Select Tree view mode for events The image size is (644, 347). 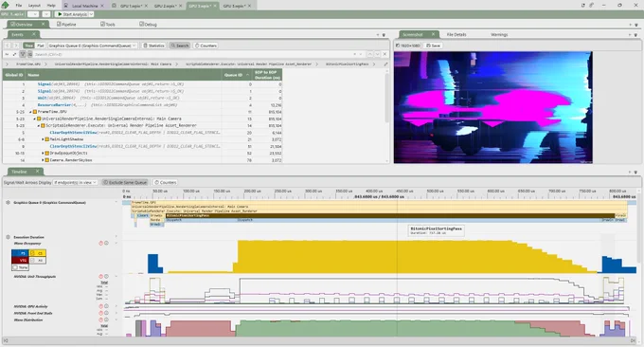point(28,46)
